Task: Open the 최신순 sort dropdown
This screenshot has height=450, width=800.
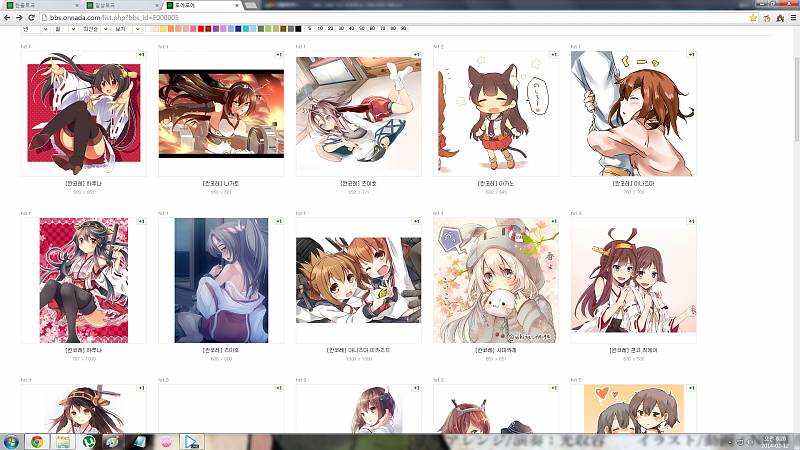Action: pos(93,29)
